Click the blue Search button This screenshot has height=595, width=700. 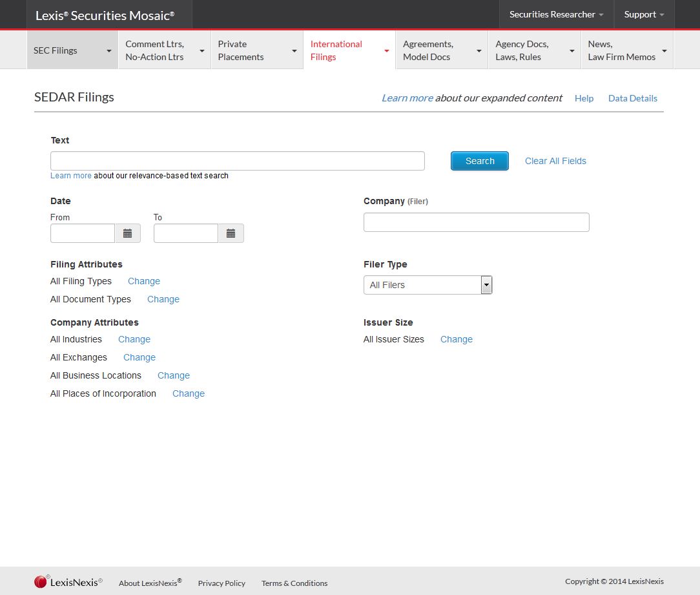point(479,161)
